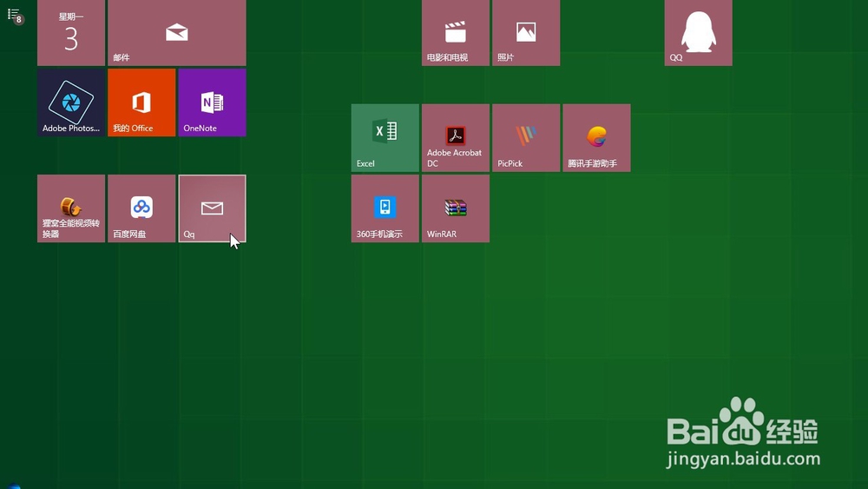This screenshot has height=489, width=868.
Task: Open all apps list icon with badge 8
Action: click(x=15, y=16)
